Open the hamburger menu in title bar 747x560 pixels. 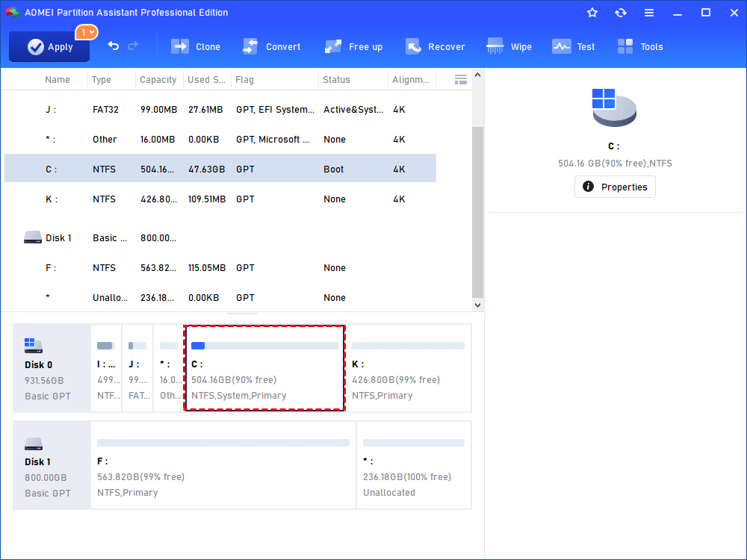pos(649,13)
